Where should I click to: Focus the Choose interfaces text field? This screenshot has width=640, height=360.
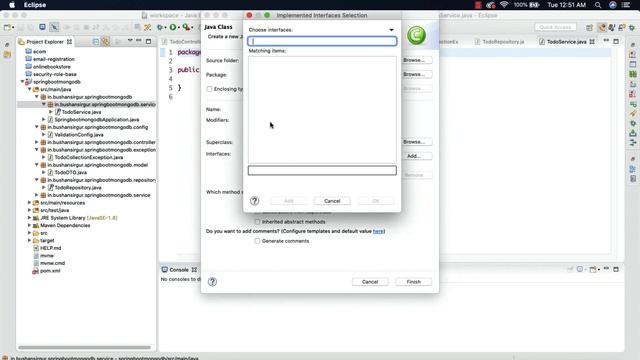[x=322, y=41]
